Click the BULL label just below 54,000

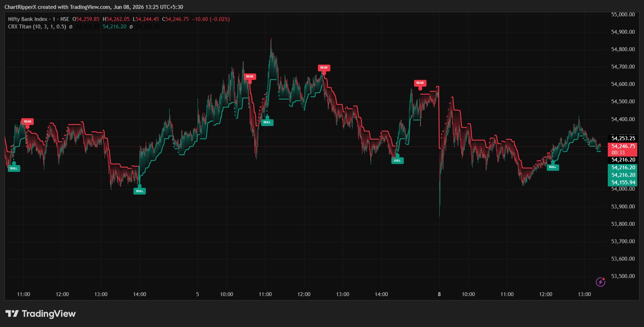tap(140, 191)
